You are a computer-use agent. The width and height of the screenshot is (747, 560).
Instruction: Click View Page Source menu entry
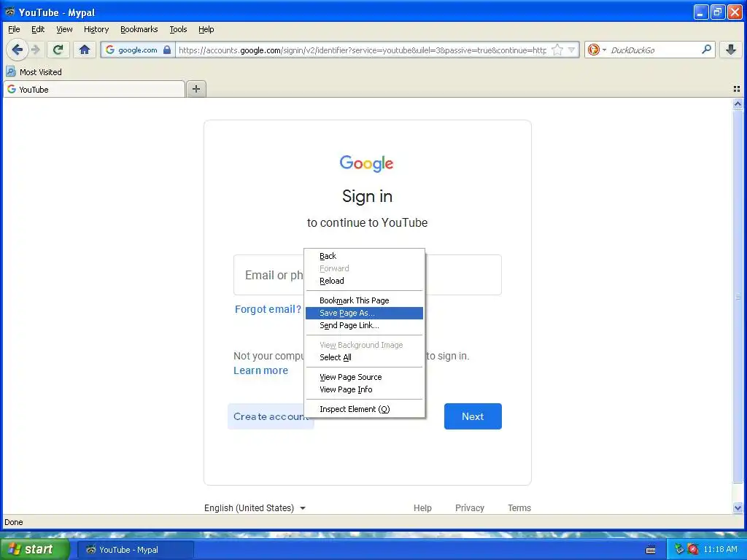[x=365, y=377]
